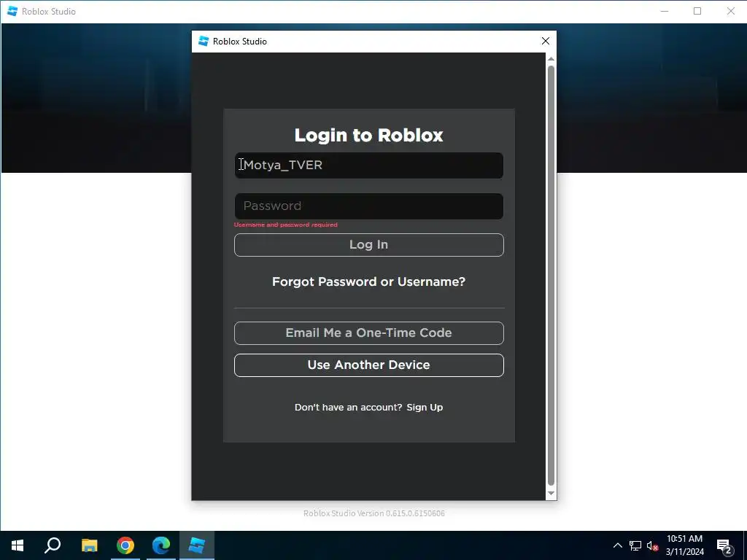Click the Roblox Studio logo in dialog title bar

[x=204, y=41]
